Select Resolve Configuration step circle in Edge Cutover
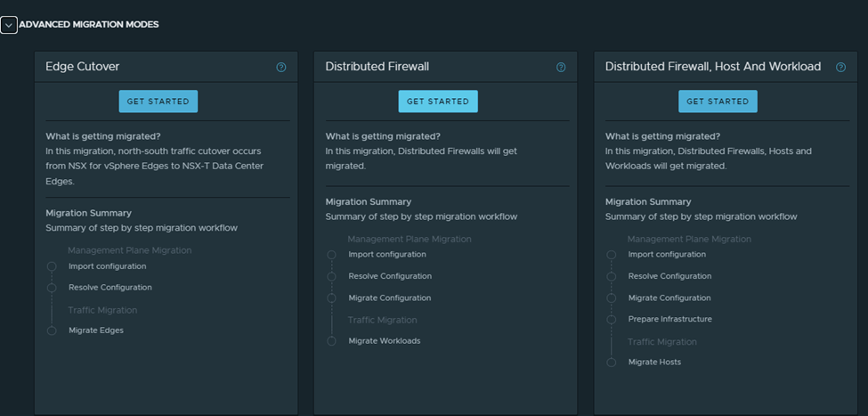The image size is (868, 416). pos(52,288)
